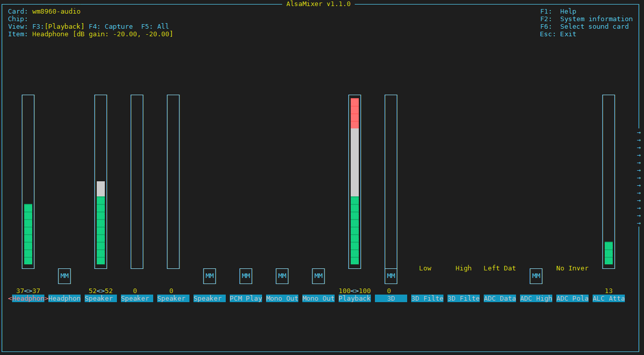The width and height of the screenshot is (644, 355).
Task: Click the Low value of 3D Filter
Action: click(x=425, y=268)
